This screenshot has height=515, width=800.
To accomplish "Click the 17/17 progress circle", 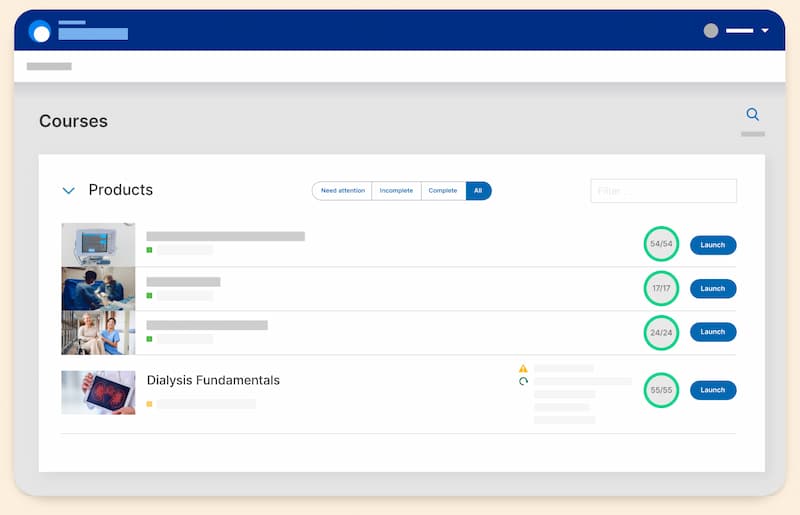I will pos(661,288).
